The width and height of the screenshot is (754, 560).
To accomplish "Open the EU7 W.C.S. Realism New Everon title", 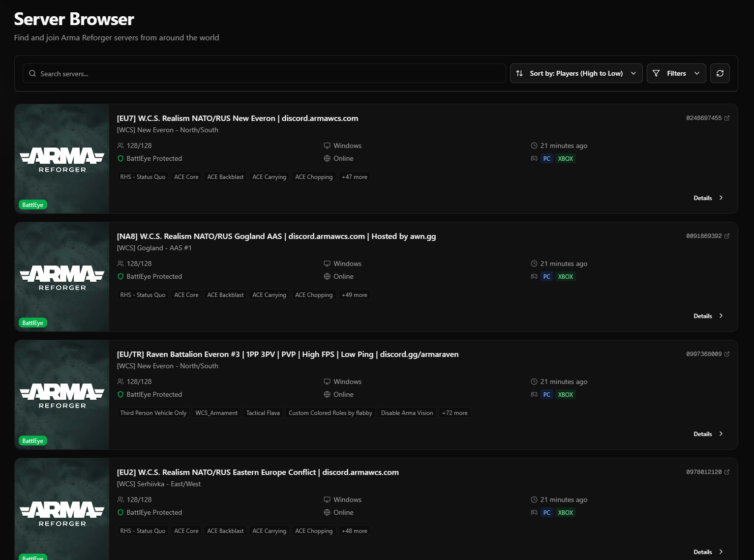I will click(238, 118).
